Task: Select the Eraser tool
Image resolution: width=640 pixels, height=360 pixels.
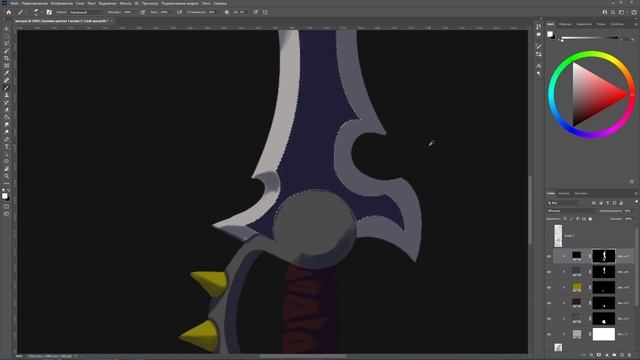Action: (6, 110)
